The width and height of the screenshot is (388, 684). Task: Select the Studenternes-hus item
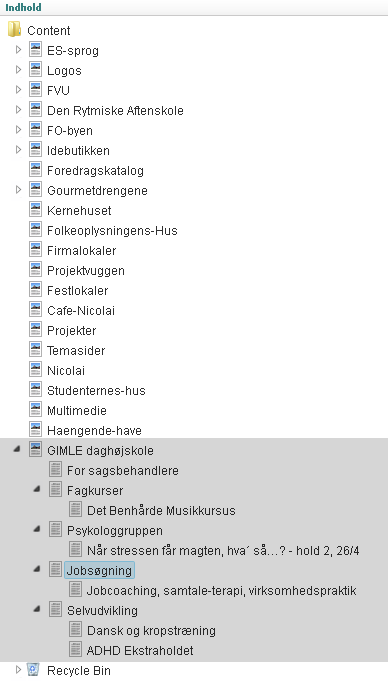pos(96,390)
